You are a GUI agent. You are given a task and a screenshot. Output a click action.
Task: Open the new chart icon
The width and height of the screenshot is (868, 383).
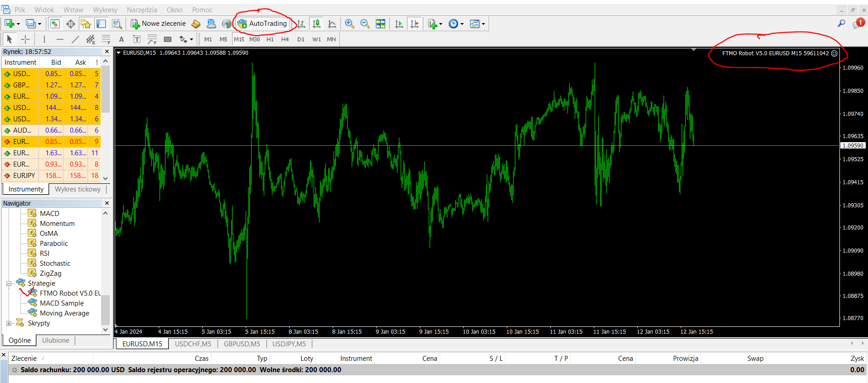(x=10, y=24)
